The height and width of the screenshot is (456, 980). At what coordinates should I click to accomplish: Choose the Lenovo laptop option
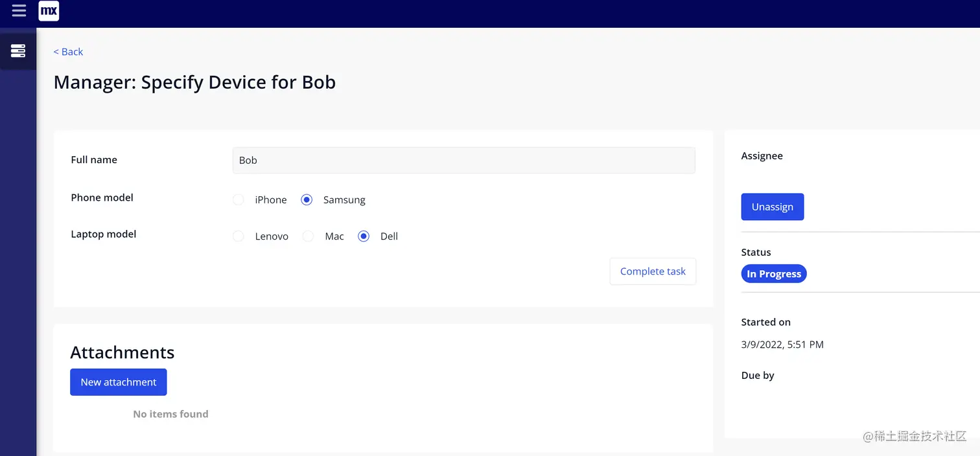pyautogui.click(x=239, y=236)
